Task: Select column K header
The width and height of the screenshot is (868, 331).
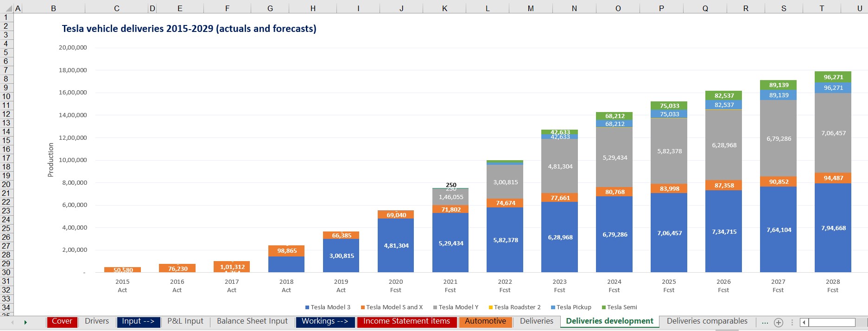Action: click(x=444, y=8)
